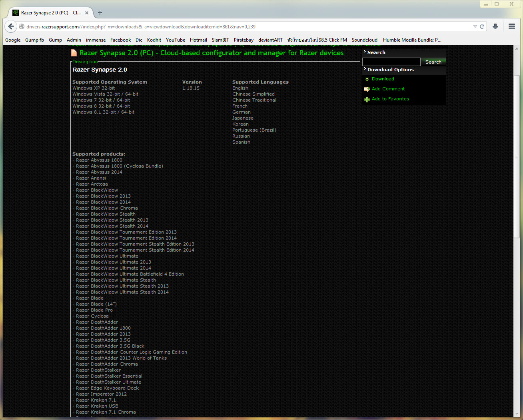Click the Razer Anansi list entry
This screenshot has height=420, width=523.
(x=91, y=178)
